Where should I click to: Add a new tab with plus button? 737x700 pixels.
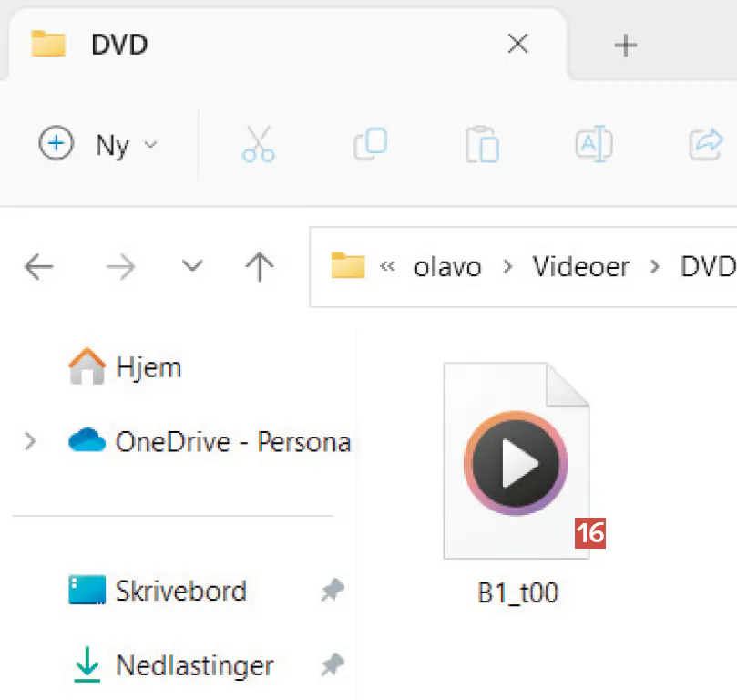tap(625, 45)
